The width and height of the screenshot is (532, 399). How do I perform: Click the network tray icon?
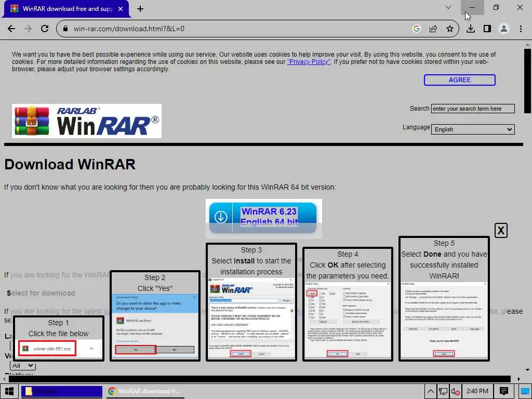click(x=443, y=392)
